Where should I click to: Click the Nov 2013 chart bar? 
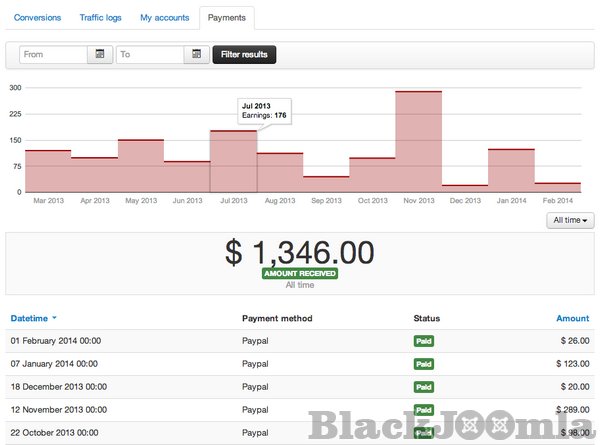coord(418,141)
